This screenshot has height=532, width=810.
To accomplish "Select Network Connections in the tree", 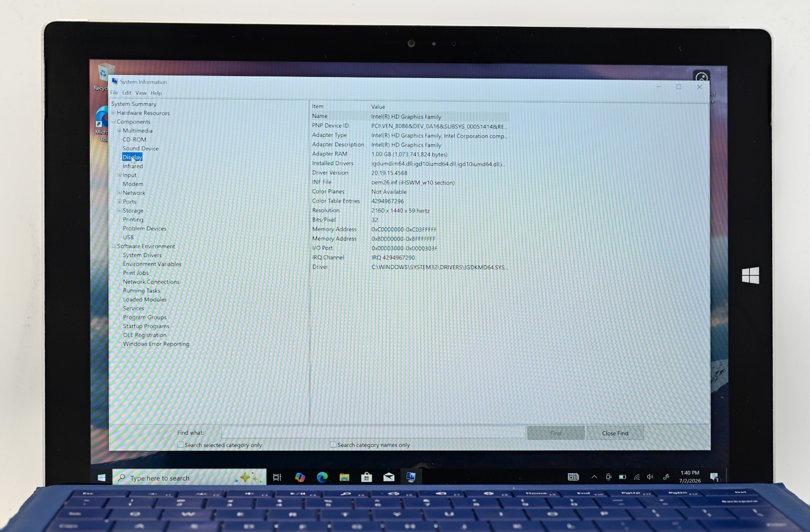I will (x=151, y=282).
